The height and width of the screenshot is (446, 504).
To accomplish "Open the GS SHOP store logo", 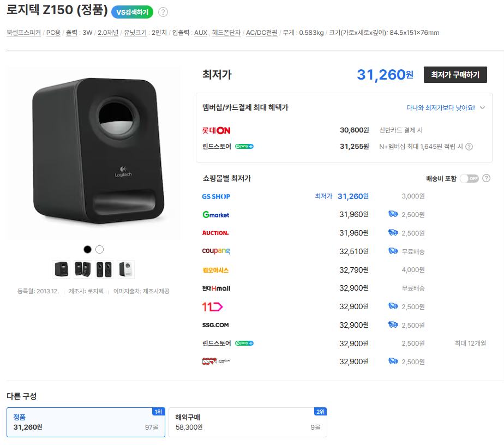I will point(216,196).
